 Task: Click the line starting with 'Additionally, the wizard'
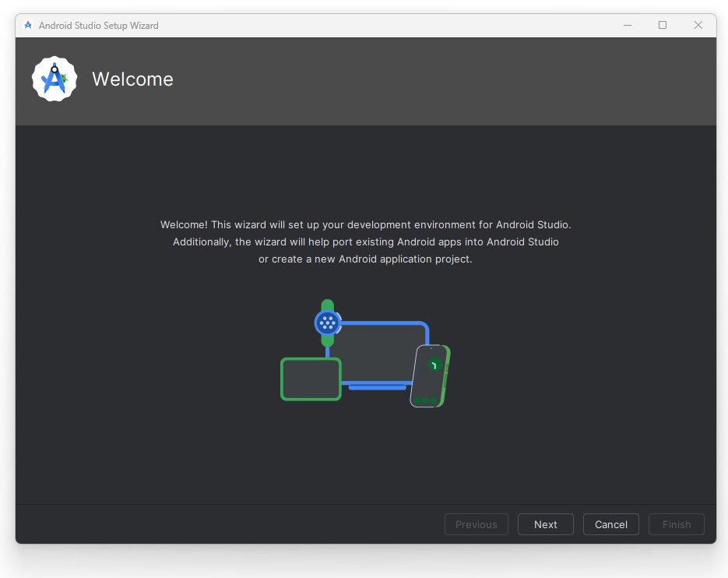click(x=365, y=241)
